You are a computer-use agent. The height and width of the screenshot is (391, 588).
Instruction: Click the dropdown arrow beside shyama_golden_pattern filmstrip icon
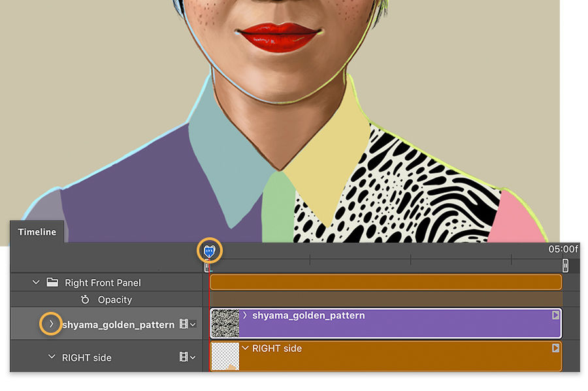tap(193, 324)
